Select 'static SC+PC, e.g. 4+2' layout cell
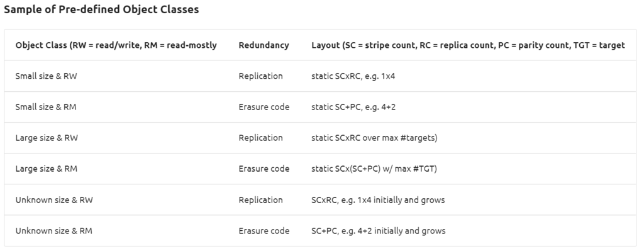Viewport: 644px width, 251px height. point(353,107)
